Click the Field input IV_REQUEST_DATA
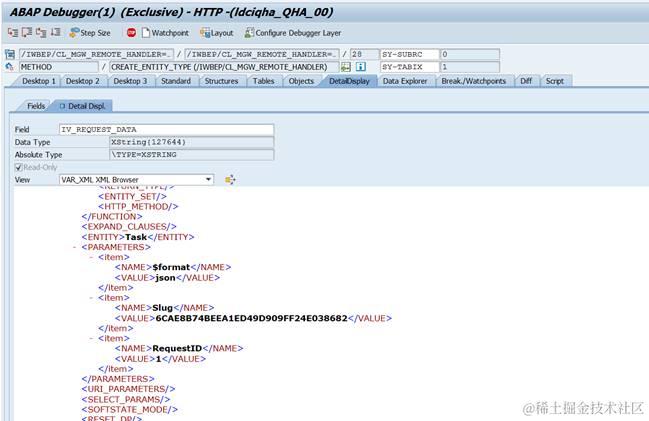The height and width of the screenshot is (421, 649). coord(166,130)
